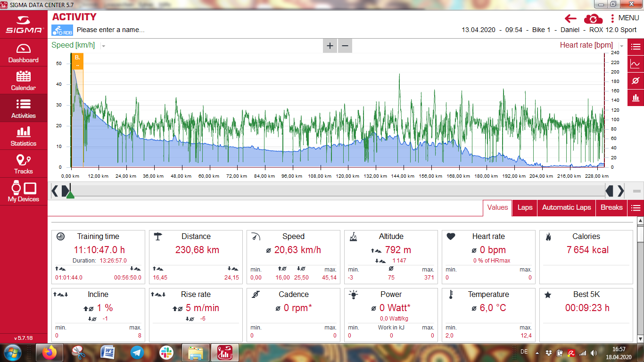
Task: Open the Dashboard section in sidebar
Action: pyautogui.click(x=24, y=53)
